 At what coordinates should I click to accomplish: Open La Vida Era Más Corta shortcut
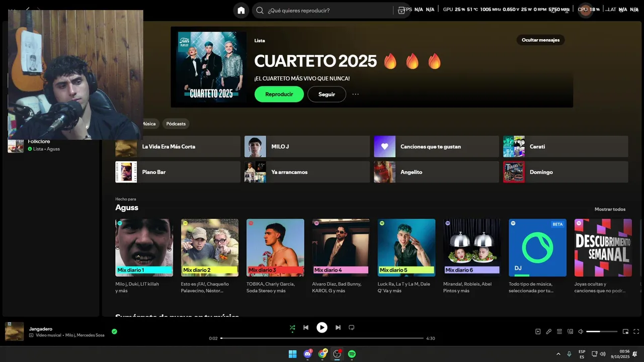point(178,147)
